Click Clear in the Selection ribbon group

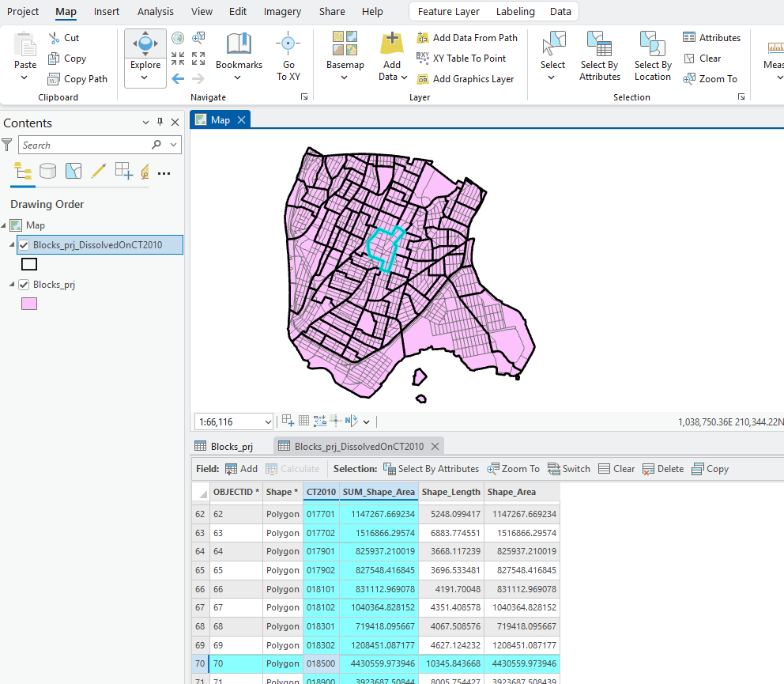(702, 58)
